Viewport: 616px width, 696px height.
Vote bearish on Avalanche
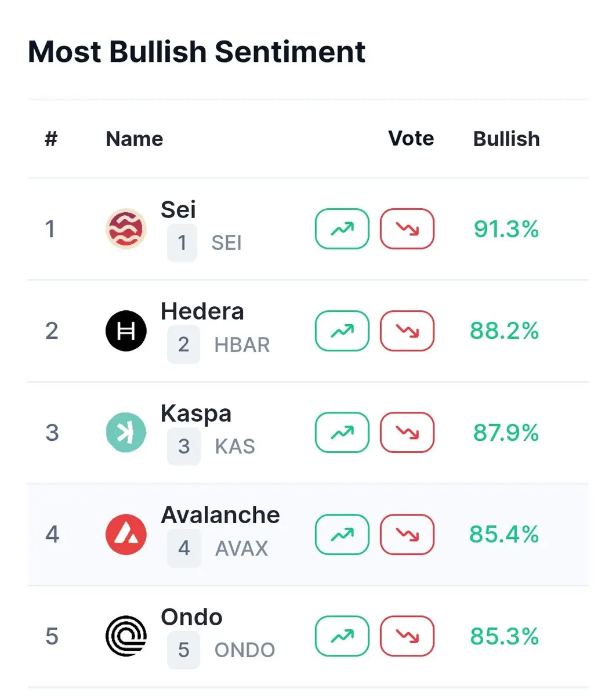pyautogui.click(x=407, y=535)
